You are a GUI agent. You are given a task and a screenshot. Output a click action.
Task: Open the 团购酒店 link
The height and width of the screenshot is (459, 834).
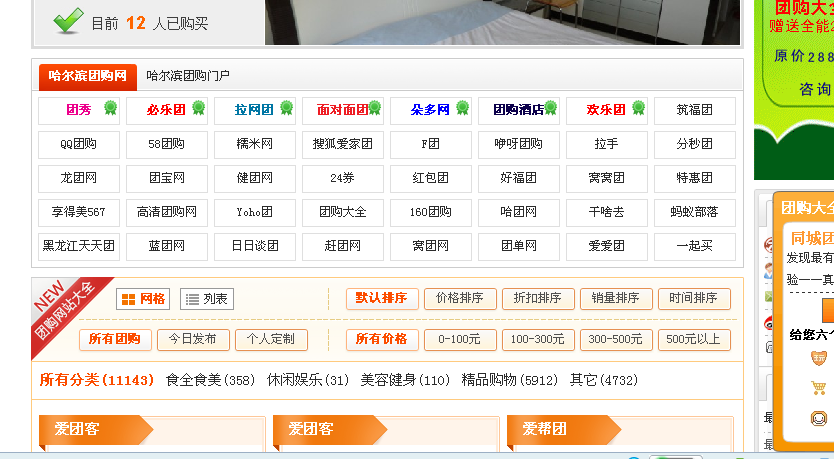click(x=519, y=110)
